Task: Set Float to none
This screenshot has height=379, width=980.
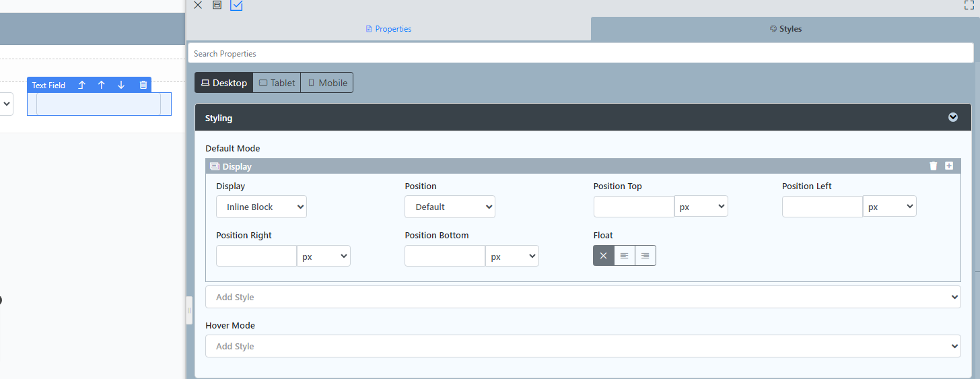Action: click(604, 256)
